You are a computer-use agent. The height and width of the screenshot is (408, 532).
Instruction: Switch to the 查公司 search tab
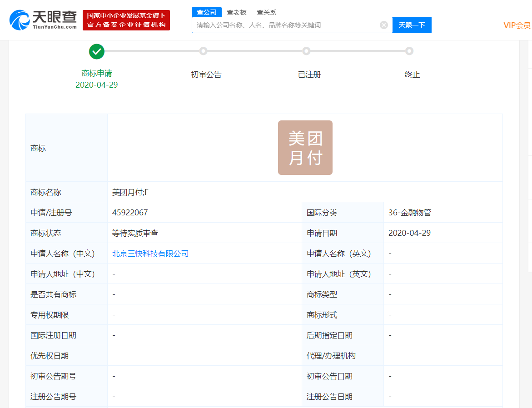[207, 12]
